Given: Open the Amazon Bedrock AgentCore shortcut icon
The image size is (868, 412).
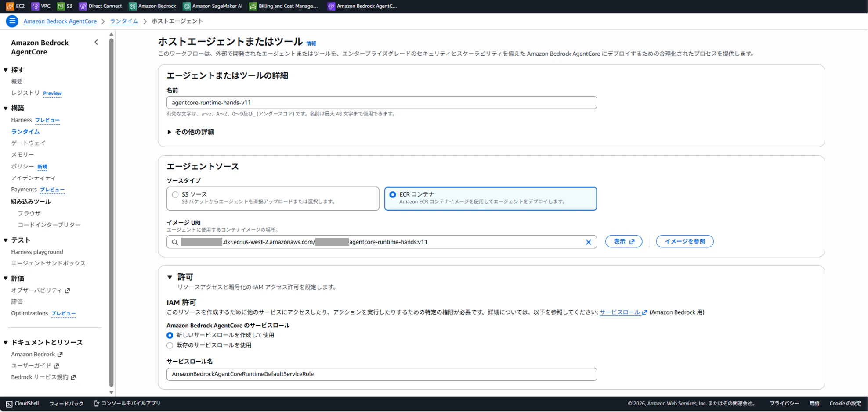Looking at the screenshot, I should tap(331, 6).
